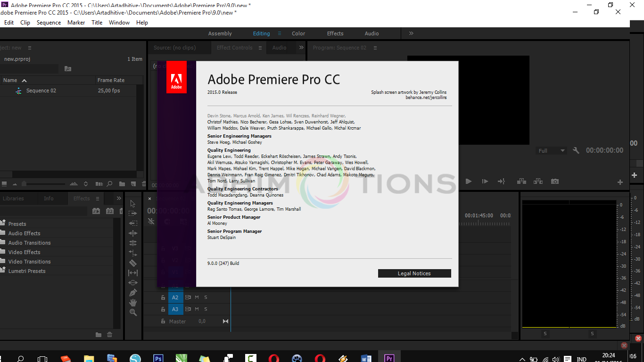The image size is (644, 362).
Task: Choose the Rate Stretch tool
Action: (x=133, y=253)
